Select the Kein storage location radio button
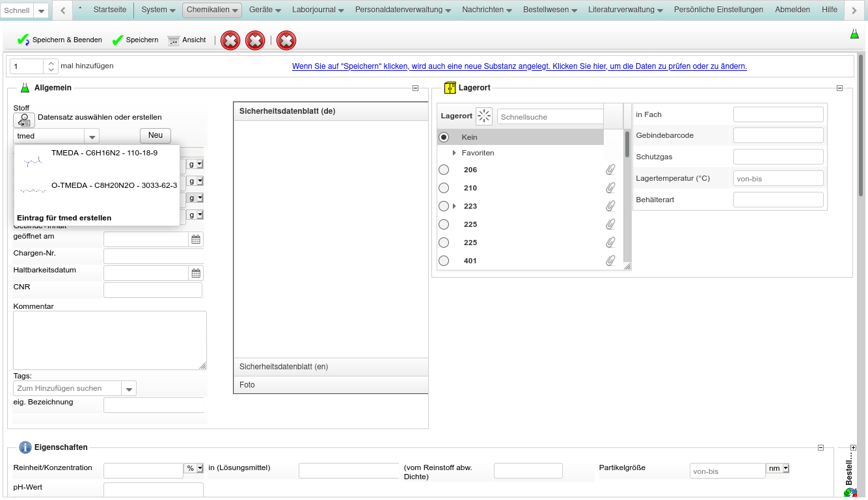This screenshot has height=500, width=868. click(444, 137)
